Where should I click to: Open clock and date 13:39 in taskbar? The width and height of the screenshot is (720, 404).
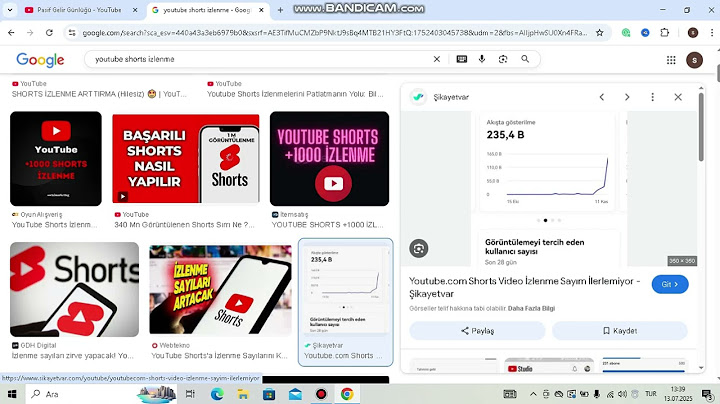click(x=678, y=394)
